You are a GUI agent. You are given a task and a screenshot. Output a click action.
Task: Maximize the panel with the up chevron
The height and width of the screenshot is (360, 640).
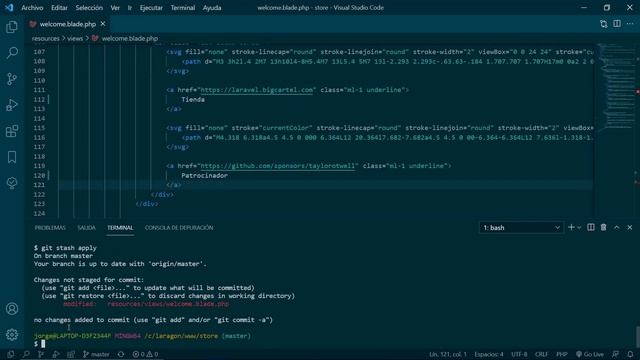pyautogui.click(x=617, y=227)
